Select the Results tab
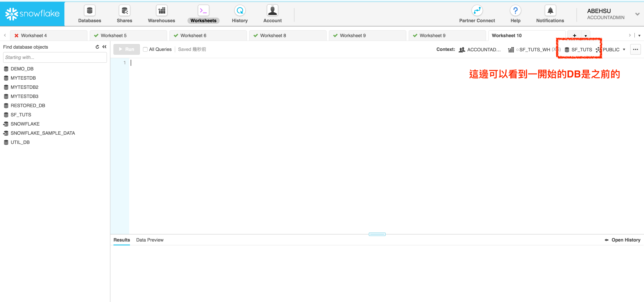The height and width of the screenshot is (302, 644). [x=122, y=240]
